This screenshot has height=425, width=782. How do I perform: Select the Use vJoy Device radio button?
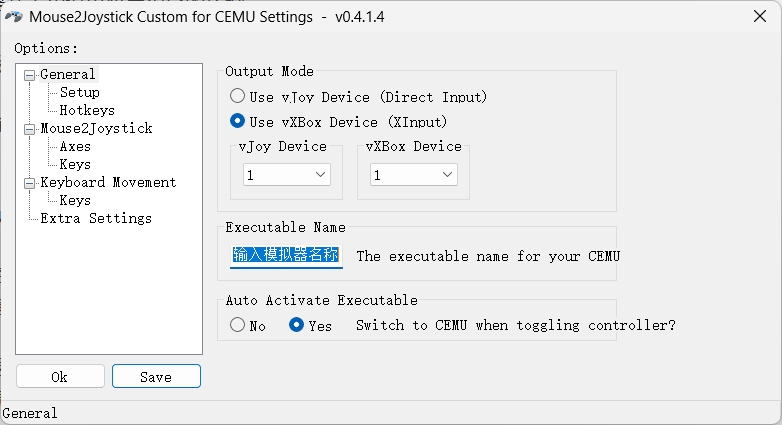(x=237, y=97)
